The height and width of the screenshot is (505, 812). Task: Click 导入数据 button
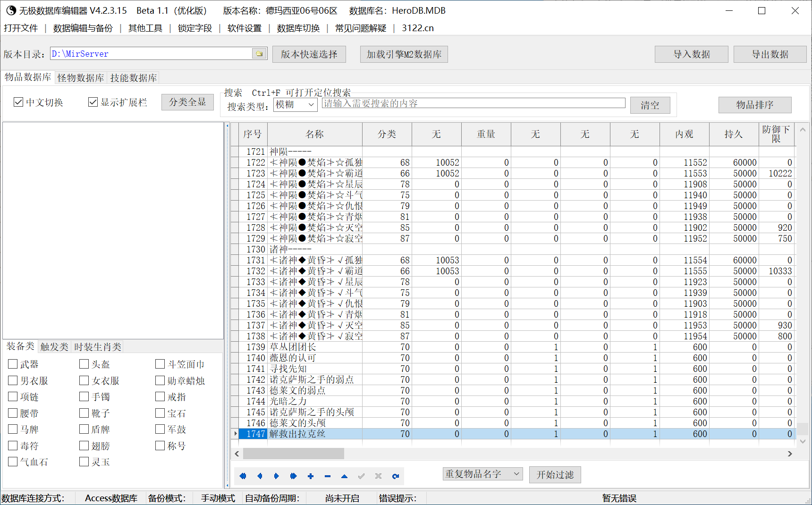pyautogui.click(x=692, y=54)
